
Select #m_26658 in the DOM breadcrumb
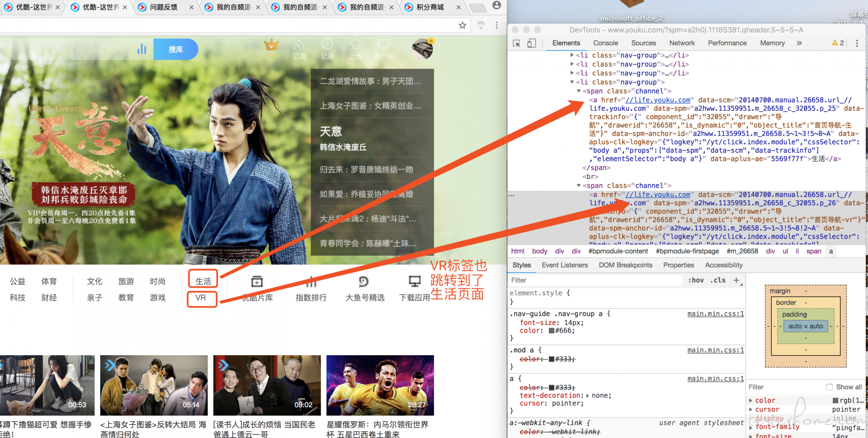pos(742,251)
